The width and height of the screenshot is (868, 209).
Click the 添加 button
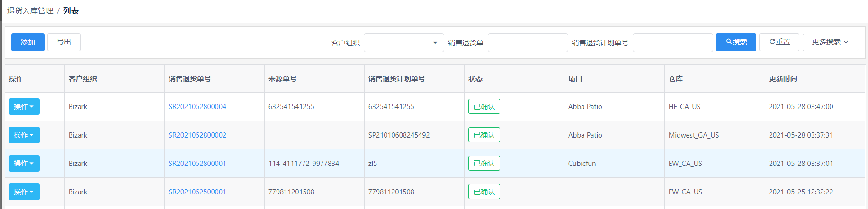[x=28, y=42]
